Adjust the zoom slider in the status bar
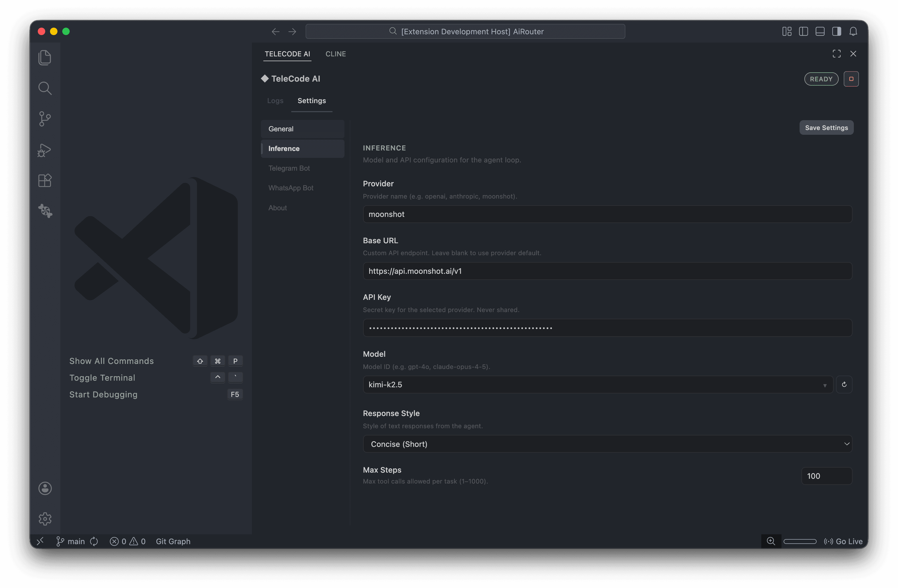The image size is (898, 588). click(x=800, y=541)
